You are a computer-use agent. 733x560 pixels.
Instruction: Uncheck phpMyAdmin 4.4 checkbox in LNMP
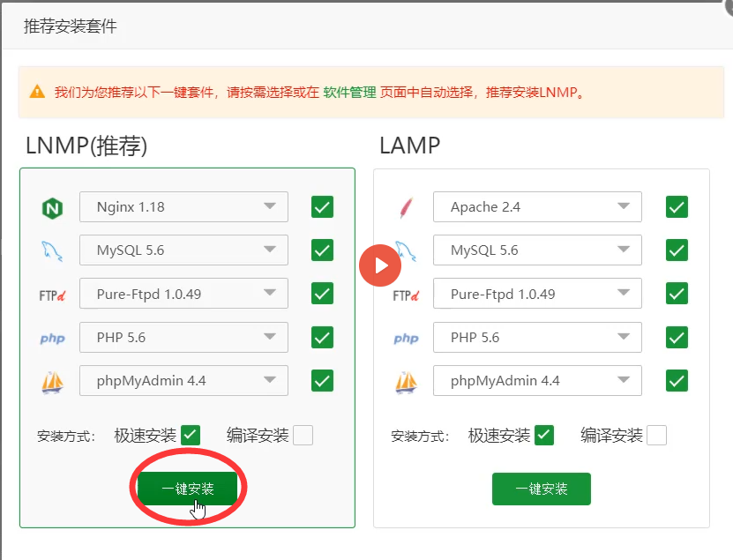tap(322, 380)
